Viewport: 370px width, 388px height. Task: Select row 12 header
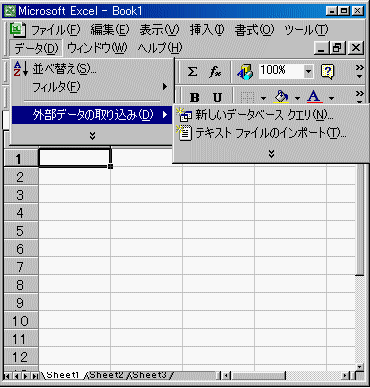coord(21,357)
